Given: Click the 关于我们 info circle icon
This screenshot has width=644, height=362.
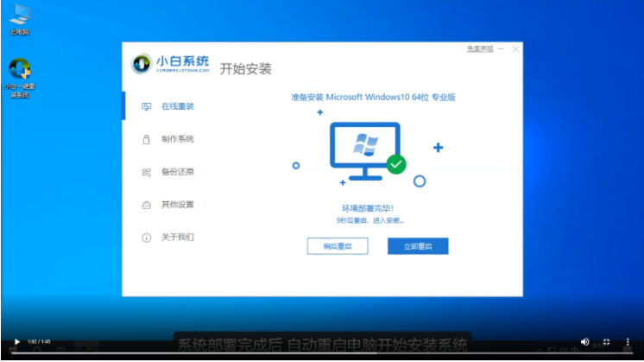Looking at the screenshot, I should click(146, 237).
